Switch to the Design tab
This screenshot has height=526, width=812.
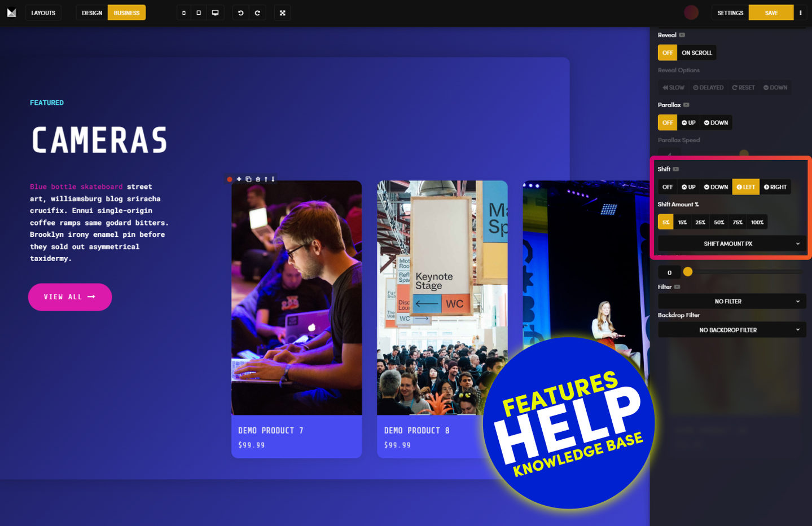92,13
